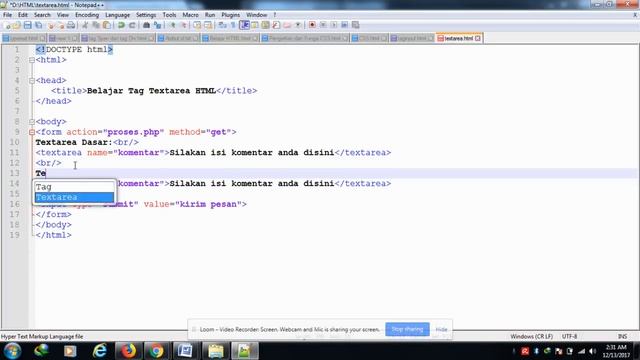Click the Zoom Out toolbar icon
This screenshot has width=640, height=360.
coord(183,25)
